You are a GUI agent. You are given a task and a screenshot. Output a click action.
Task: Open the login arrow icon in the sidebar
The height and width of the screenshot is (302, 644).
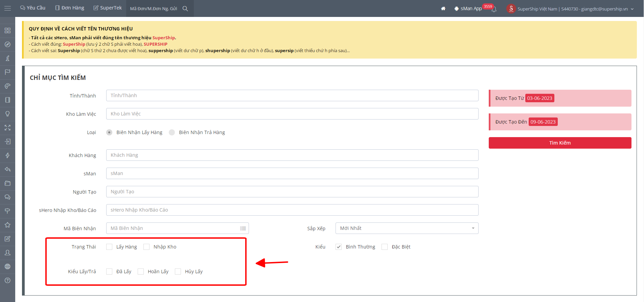7,142
